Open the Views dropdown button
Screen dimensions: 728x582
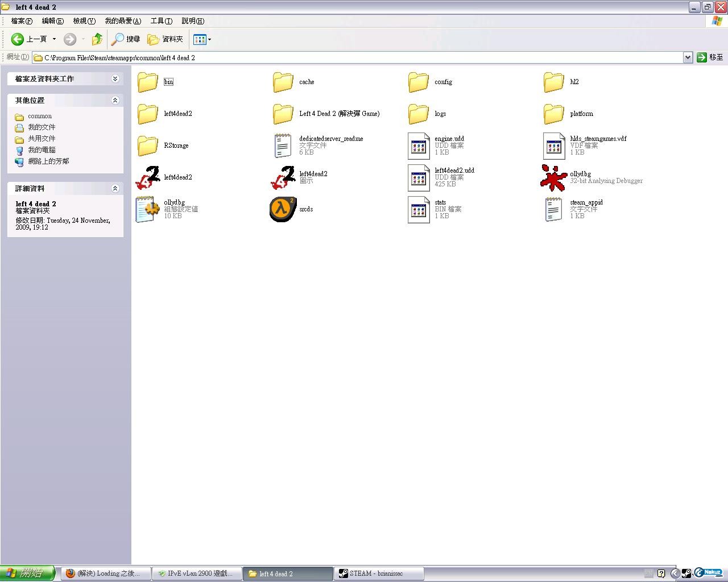202,39
